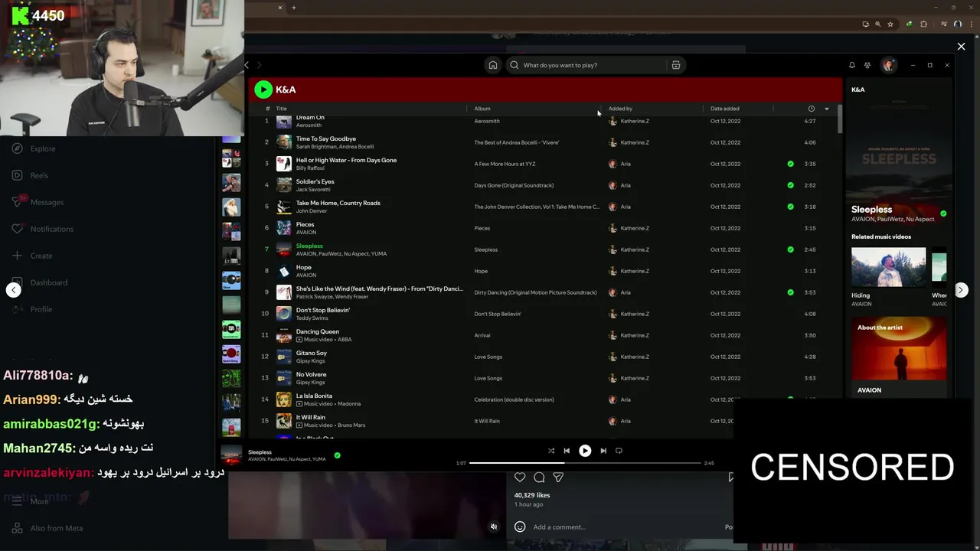
Task: Open the Friend Activity icon in Spotify
Action: click(x=867, y=65)
